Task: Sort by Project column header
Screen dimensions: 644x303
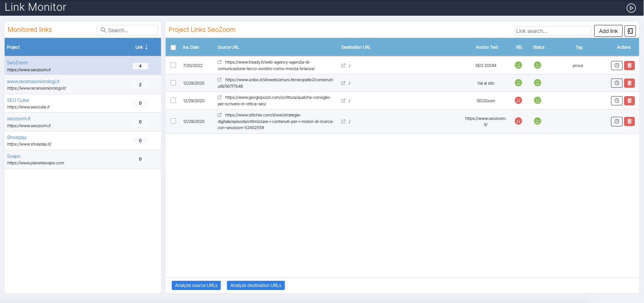Action: [x=13, y=47]
